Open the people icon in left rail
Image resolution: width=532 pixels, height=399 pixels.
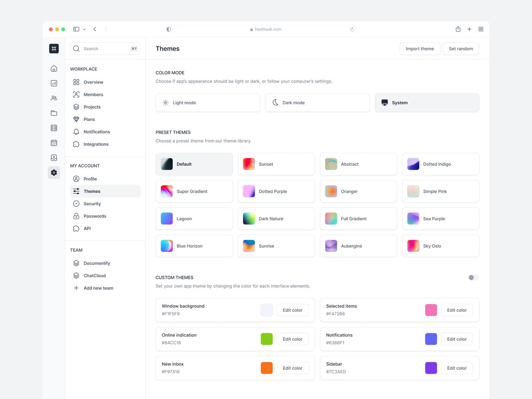54,98
